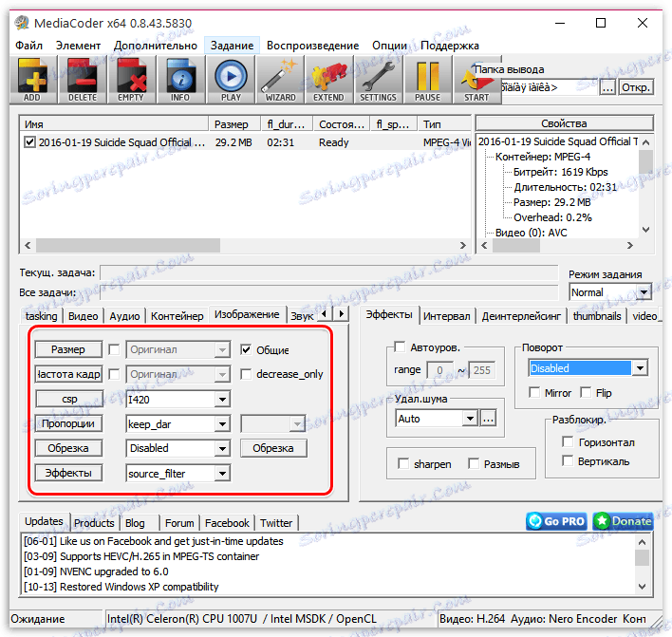The width and height of the screenshot is (672, 637).
Task: Switch to the Контейнер tab
Action: point(177,316)
